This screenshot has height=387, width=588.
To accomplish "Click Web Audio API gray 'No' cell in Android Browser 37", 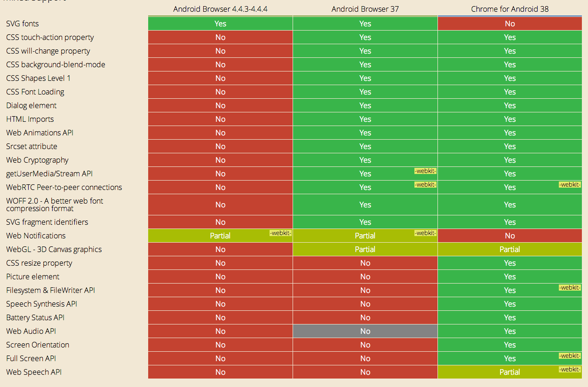I will point(365,331).
